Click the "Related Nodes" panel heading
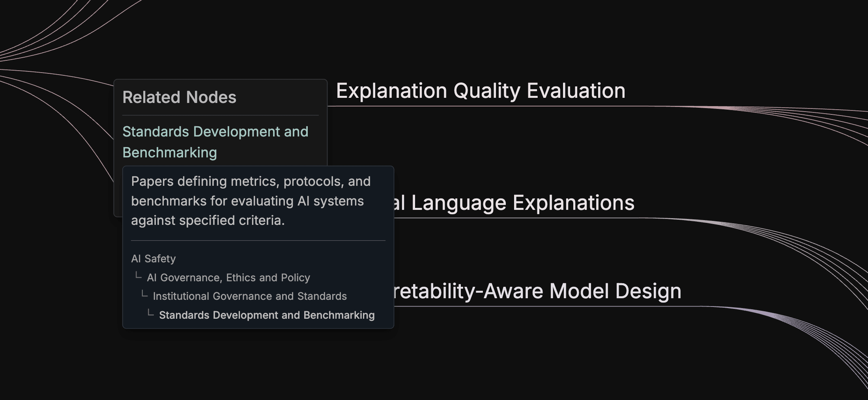Screen dimensions: 868x400 (179, 97)
